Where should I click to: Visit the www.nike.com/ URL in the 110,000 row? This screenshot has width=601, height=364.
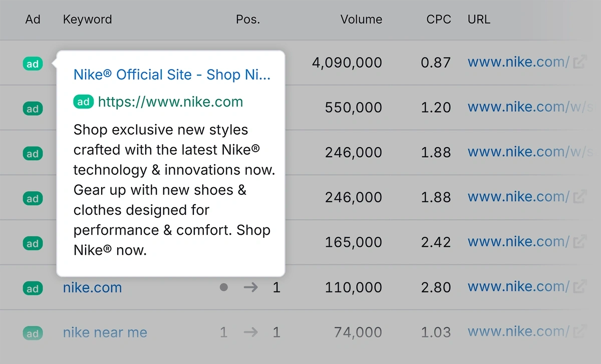pos(518,287)
